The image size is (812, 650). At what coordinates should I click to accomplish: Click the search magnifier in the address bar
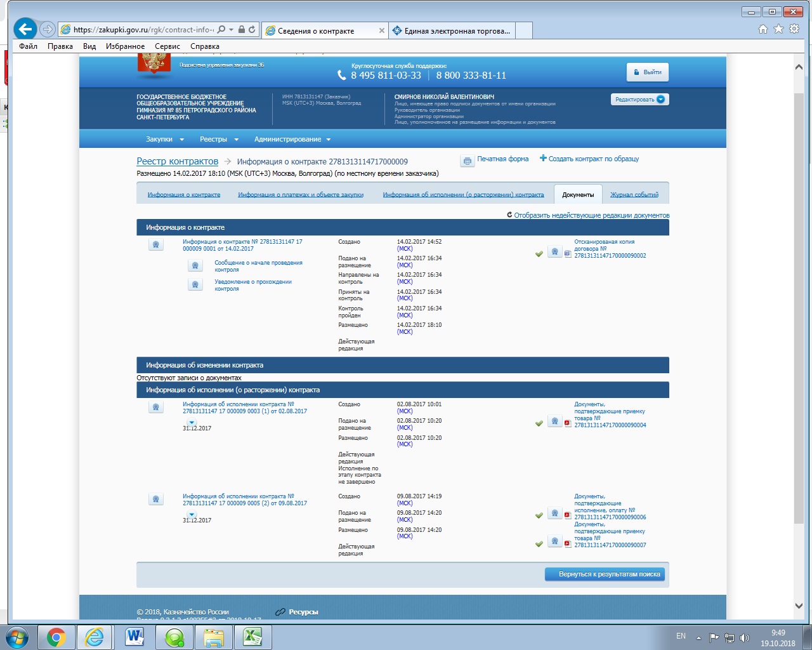[221, 30]
